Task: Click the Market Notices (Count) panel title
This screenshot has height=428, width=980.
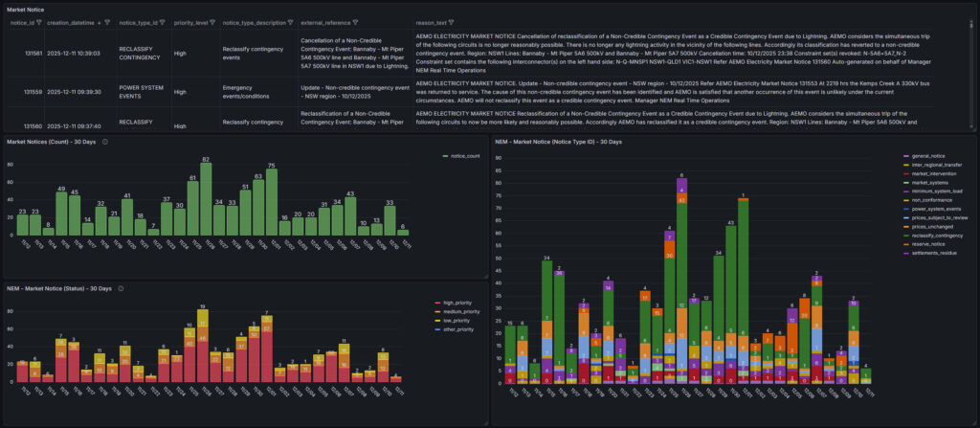Action: point(50,142)
